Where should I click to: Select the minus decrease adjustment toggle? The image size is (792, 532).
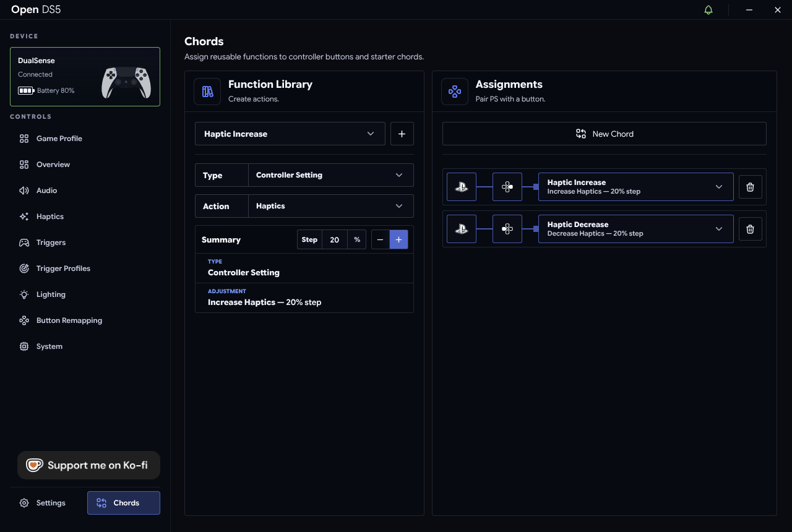point(381,239)
